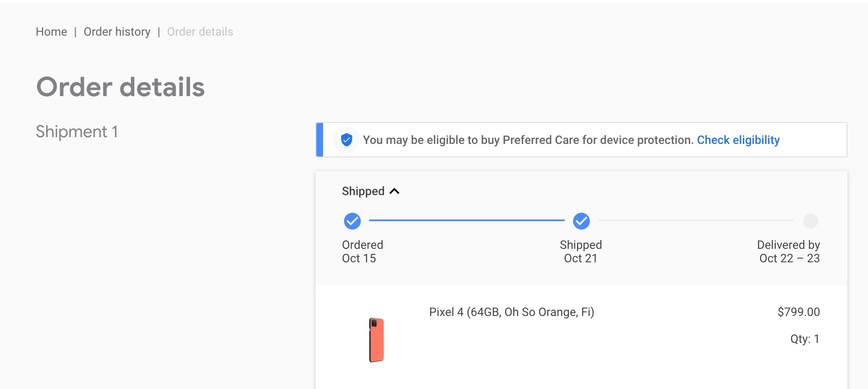
Task: Click the blue Ordered-to-Shipped progress line
Action: click(x=467, y=220)
